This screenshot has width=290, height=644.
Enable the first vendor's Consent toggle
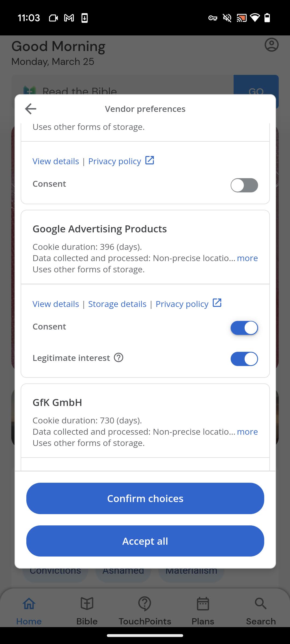point(244,185)
